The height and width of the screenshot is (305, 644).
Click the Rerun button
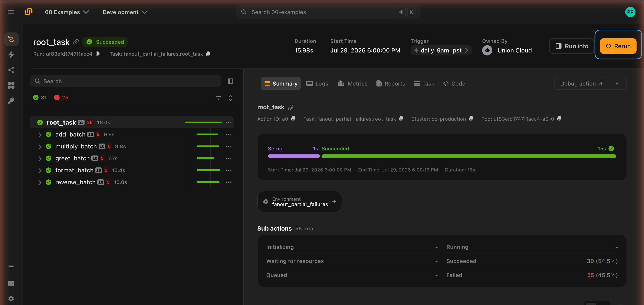[x=618, y=46]
